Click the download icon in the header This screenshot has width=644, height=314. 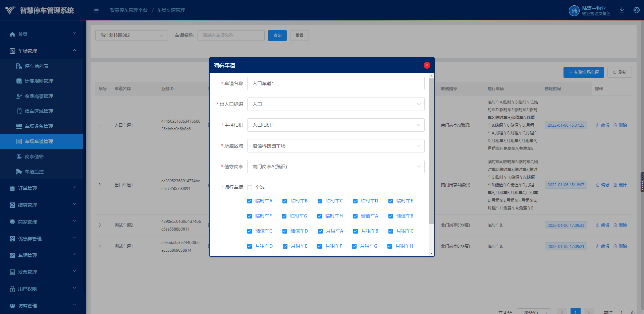pos(622,10)
